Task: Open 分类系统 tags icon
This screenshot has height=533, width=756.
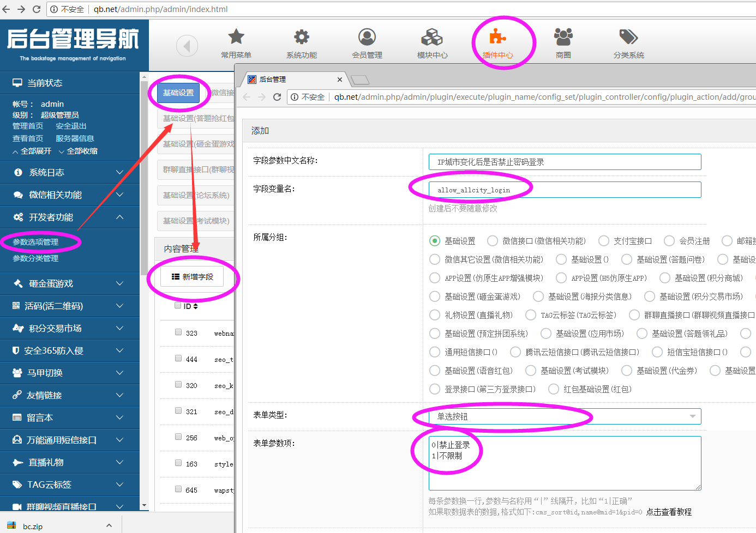Action: pyautogui.click(x=628, y=37)
